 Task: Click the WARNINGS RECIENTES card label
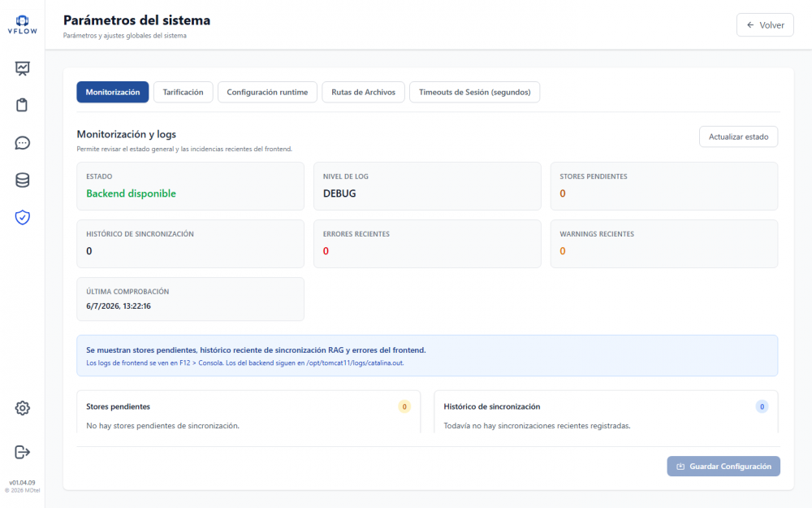click(x=597, y=234)
